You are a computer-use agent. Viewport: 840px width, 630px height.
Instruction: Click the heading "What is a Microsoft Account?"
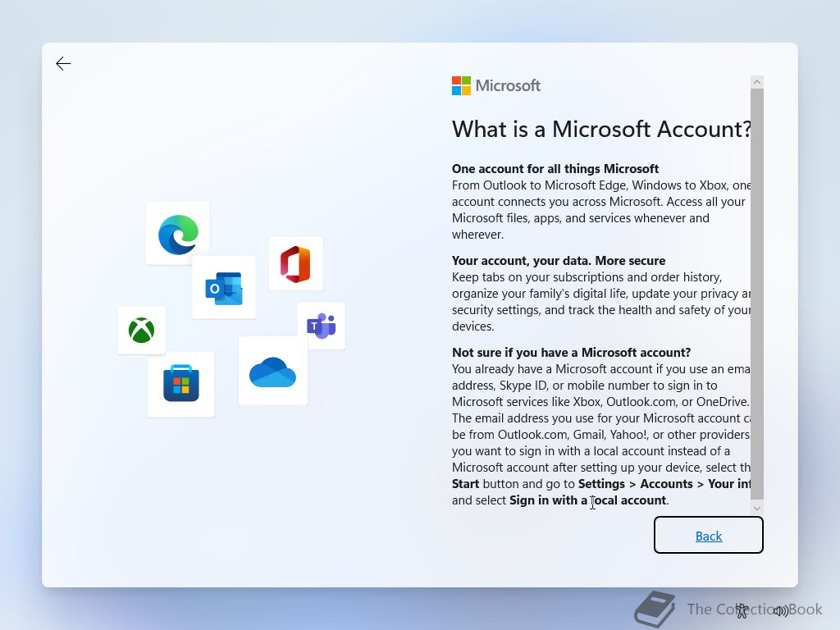(601, 129)
